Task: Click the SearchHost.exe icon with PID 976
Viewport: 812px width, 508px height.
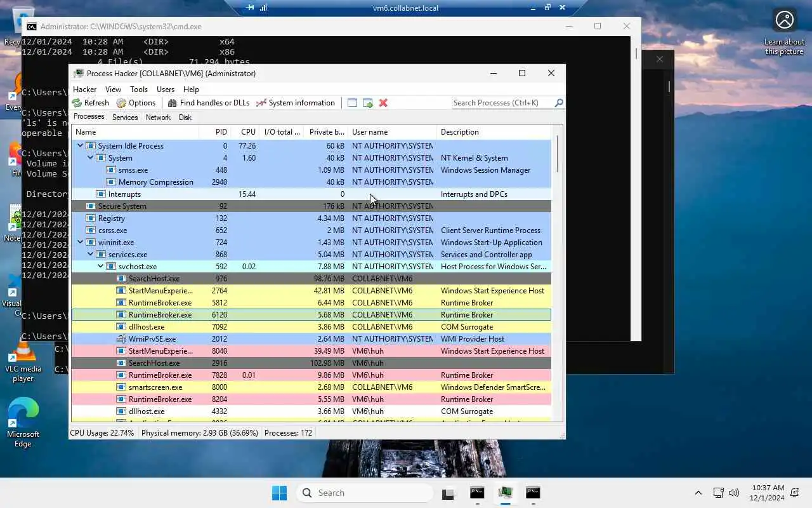Action: (x=121, y=279)
